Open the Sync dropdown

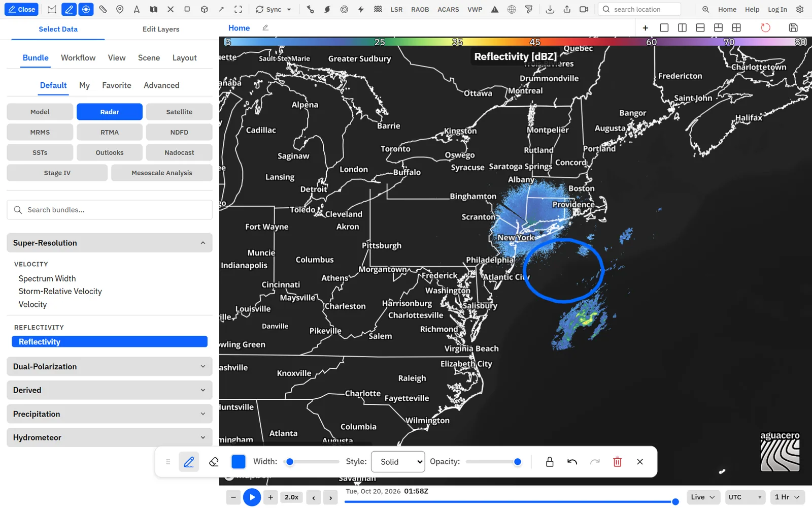pyautogui.click(x=274, y=9)
